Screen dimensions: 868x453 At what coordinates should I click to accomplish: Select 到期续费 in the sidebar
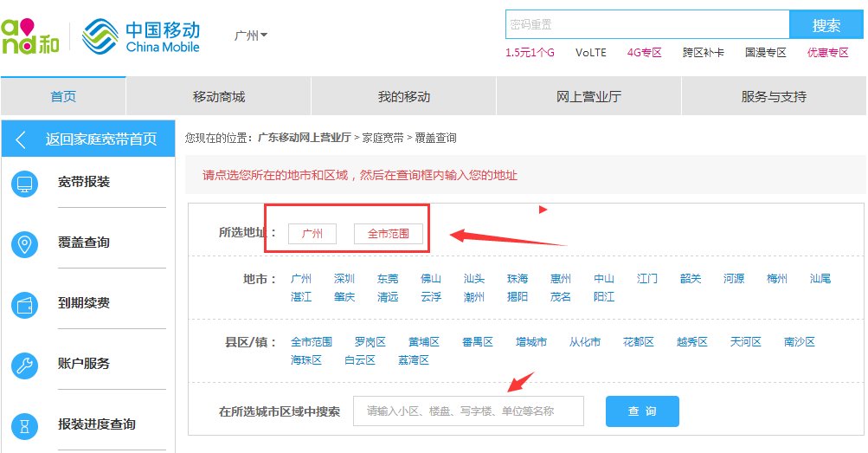point(84,303)
